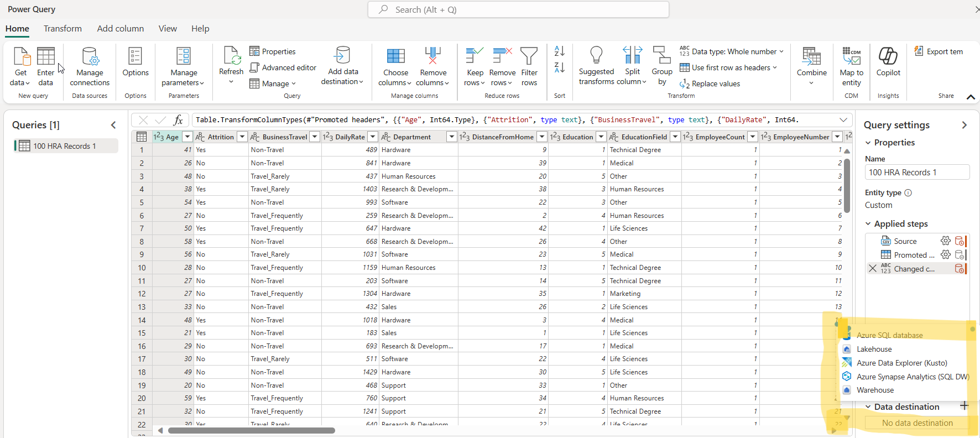Collapse the Queries pane
The width and height of the screenshot is (980, 438).
tap(113, 125)
